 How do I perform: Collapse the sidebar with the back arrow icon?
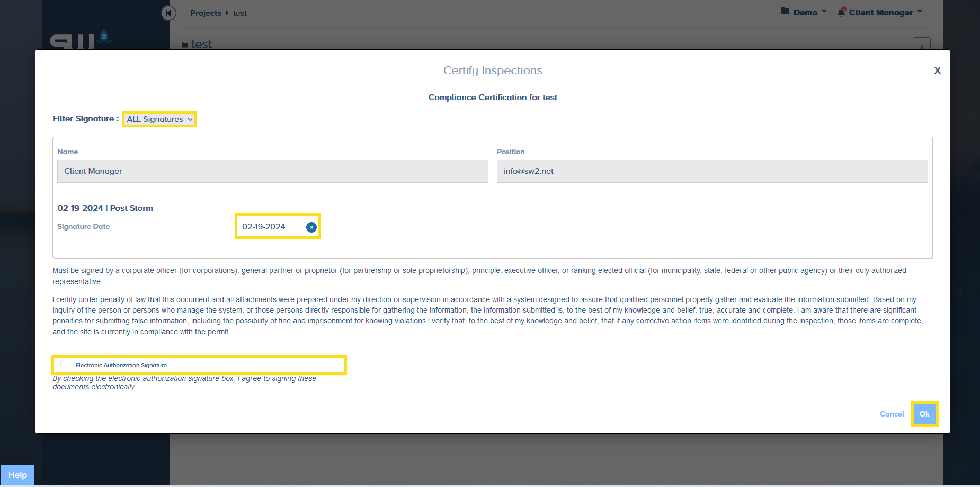168,13
